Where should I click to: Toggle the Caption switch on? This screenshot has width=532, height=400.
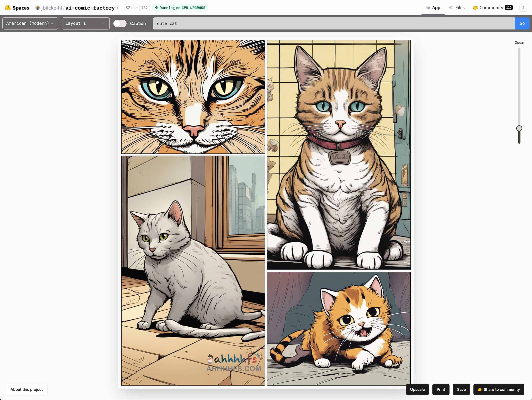tap(119, 23)
